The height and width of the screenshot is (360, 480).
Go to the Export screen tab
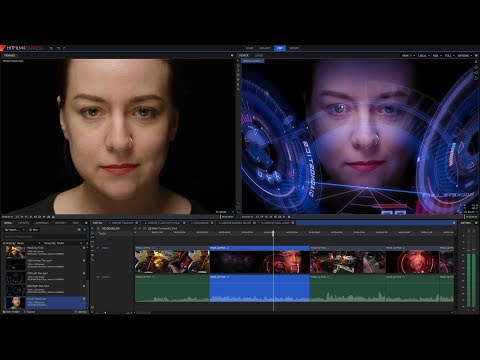click(x=294, y=48)
